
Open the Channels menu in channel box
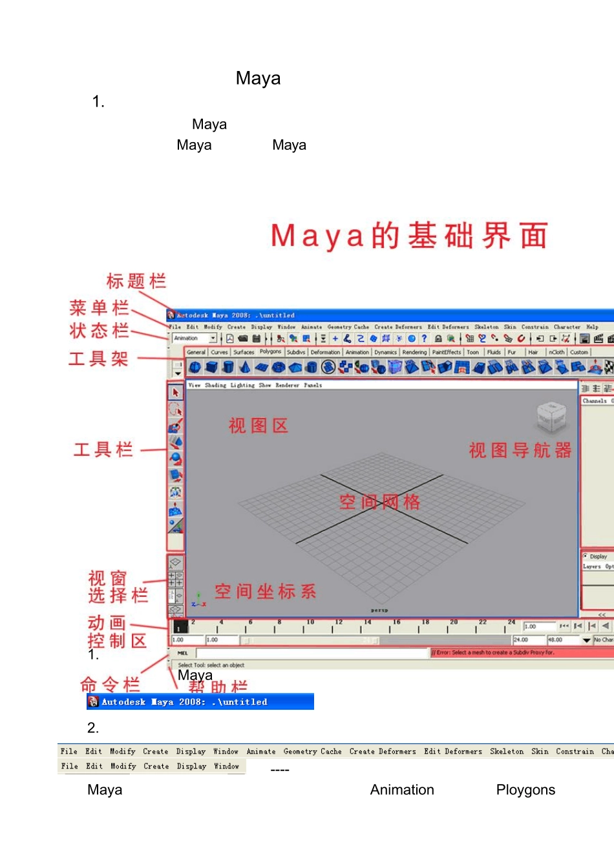point(594,400)
